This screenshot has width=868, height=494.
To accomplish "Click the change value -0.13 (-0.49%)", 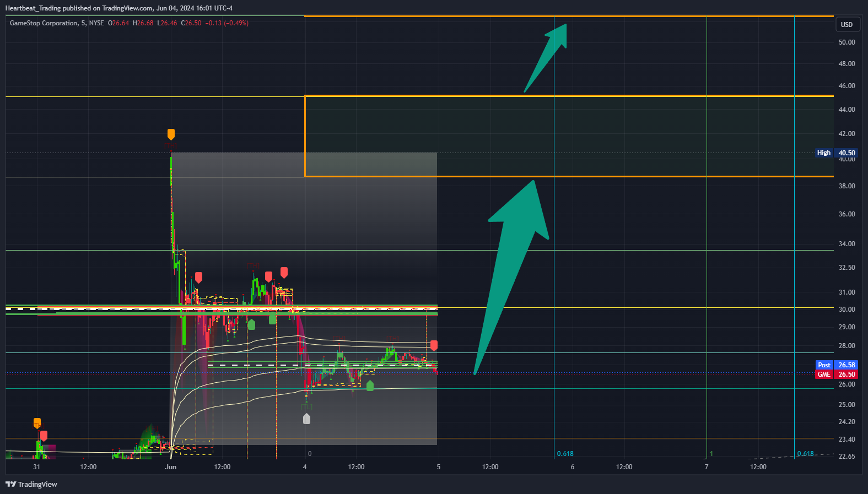I will pos(227,23).
